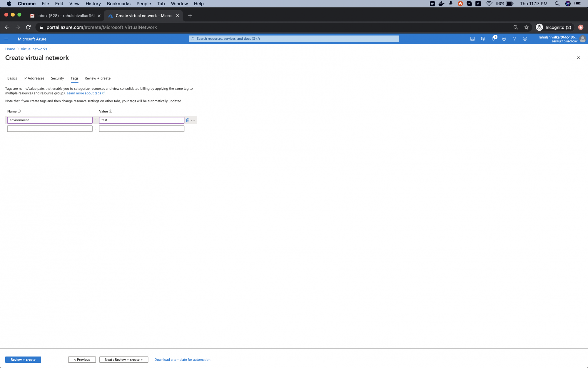Expand the Security configuration tab

pyautogui.click(x=57, y=78)
